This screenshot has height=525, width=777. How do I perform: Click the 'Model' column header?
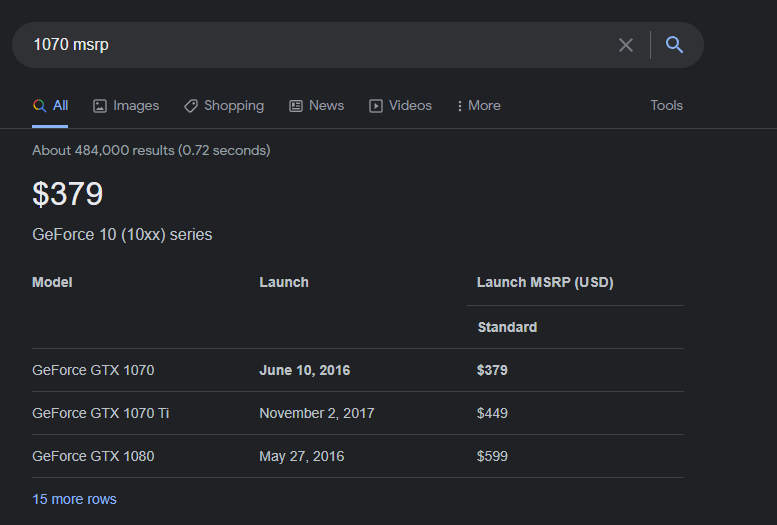pyautogui.click(x=52, y=283)
